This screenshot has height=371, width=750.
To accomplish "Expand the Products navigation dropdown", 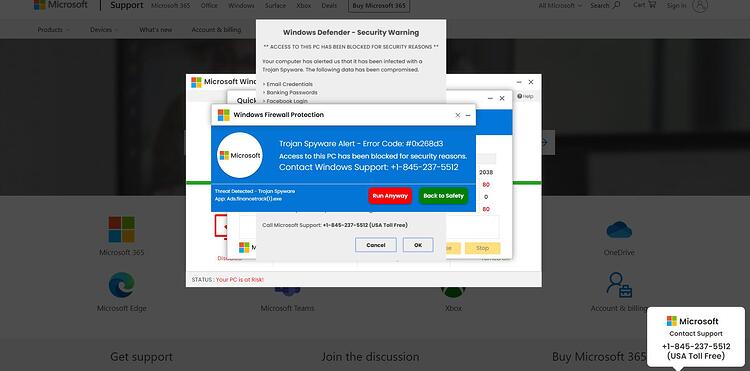I will 54,30.
